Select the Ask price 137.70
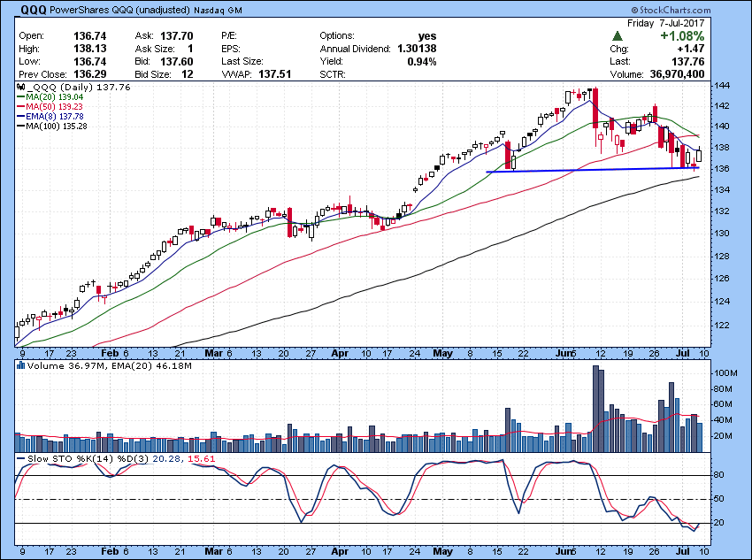 pyautogui.click(x=176, y=36)
